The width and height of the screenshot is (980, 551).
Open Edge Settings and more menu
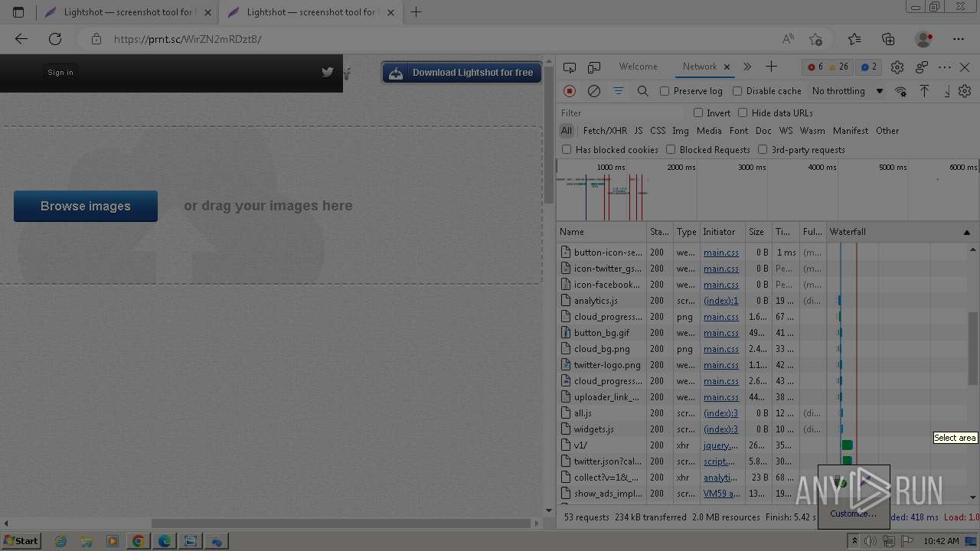tap(959, 39)
